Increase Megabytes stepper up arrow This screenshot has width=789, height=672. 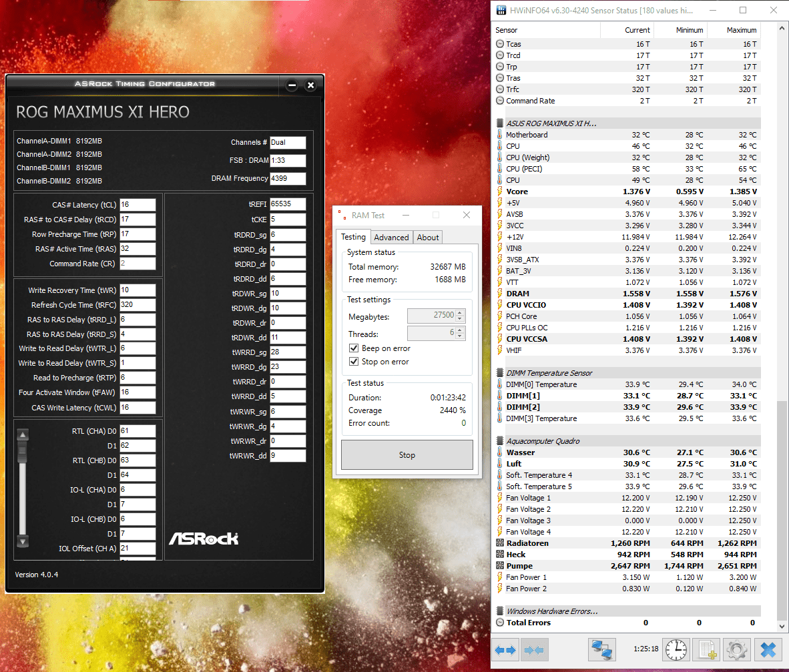pos(460,312)
